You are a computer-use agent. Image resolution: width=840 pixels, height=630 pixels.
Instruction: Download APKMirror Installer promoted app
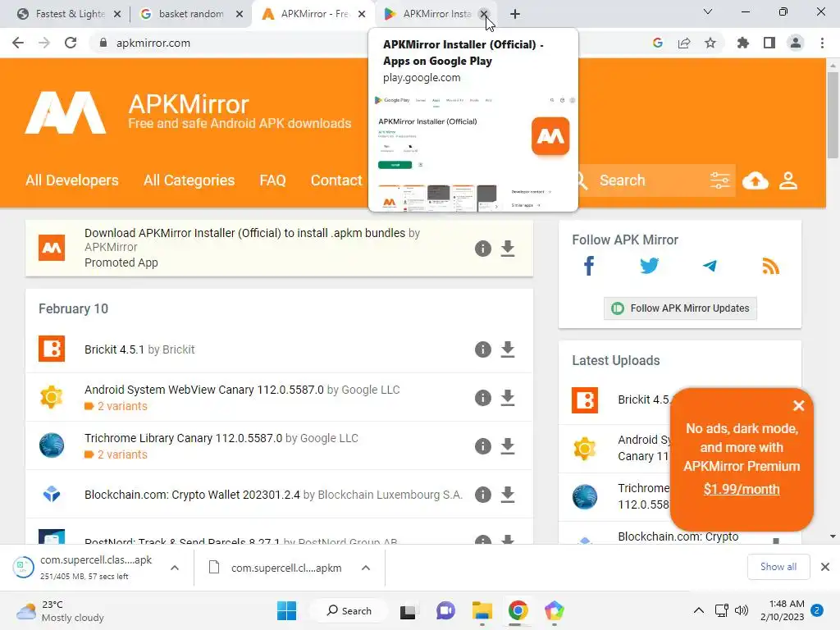click(508, 249)
